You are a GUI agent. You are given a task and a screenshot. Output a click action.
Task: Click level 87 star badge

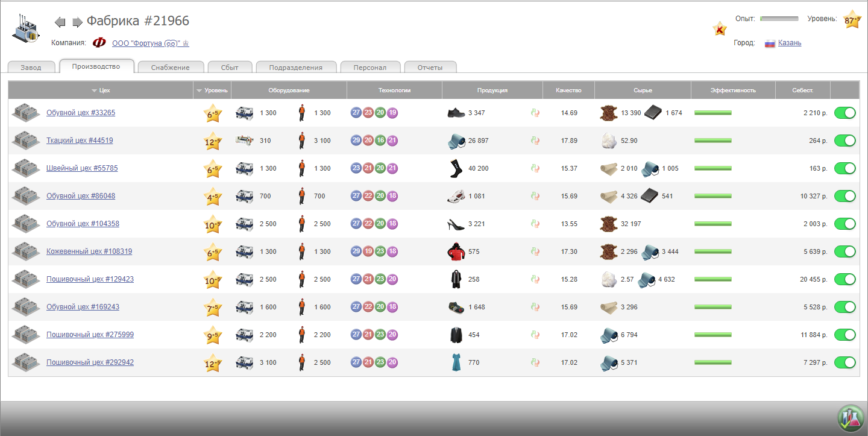(x=852, y=21)
